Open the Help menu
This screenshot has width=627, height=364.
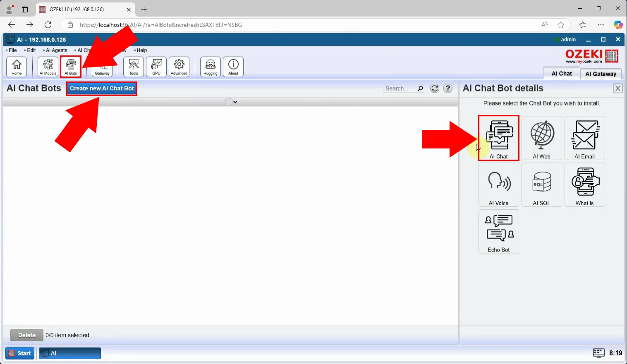(141, 50)
